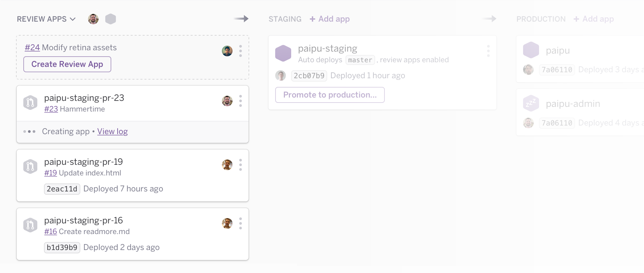Click the avatar next to the #24 pull request

tap(227, 51)
